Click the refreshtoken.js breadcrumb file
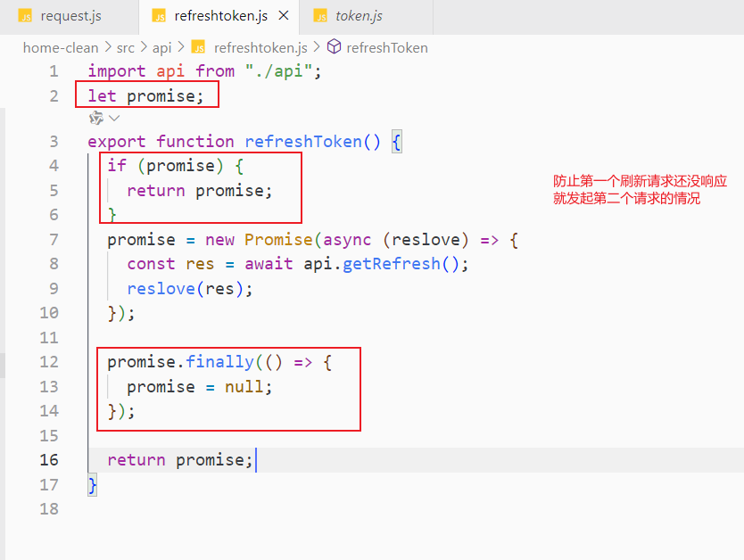 (260, 48)
